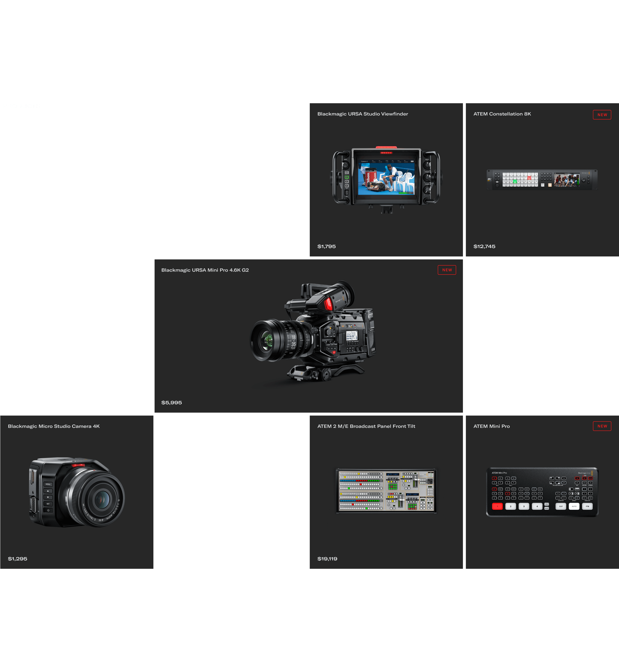Open the ATEM Constellation 8K title link
Screen dimensions: 619x672
502,114
